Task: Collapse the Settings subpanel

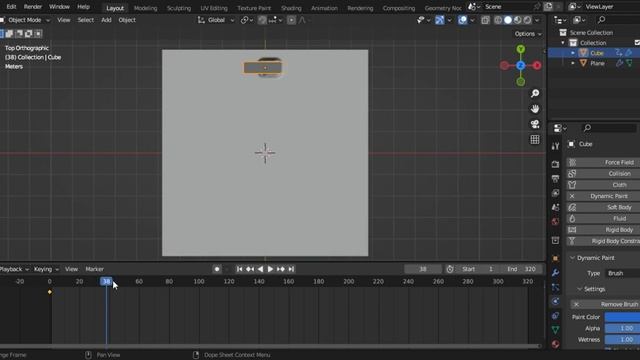Action: (580, 289)
